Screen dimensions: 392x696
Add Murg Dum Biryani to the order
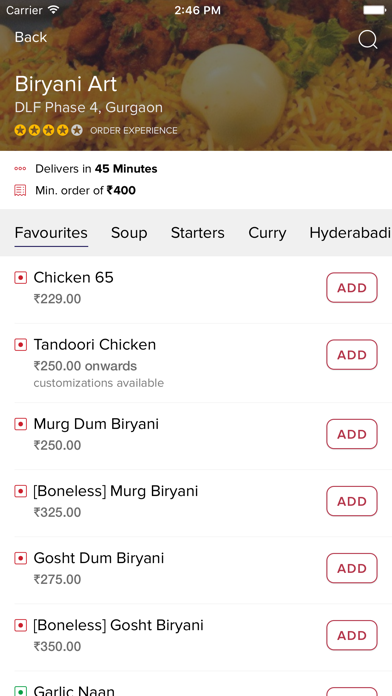(352, 434)
